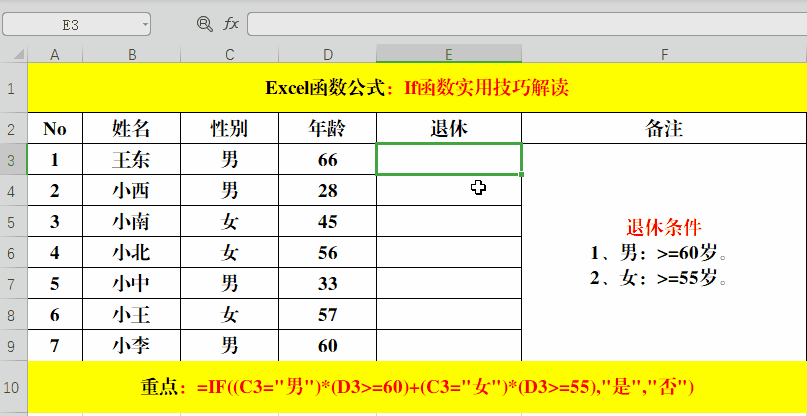Select the age cell '60'
Viewport: 807px width, 416px height.
327,345
